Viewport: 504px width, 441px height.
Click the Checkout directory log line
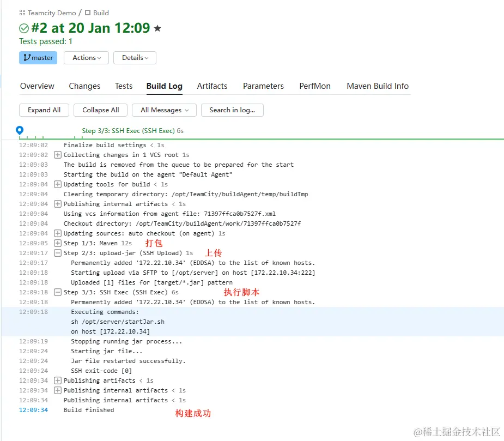click(182, 223)
